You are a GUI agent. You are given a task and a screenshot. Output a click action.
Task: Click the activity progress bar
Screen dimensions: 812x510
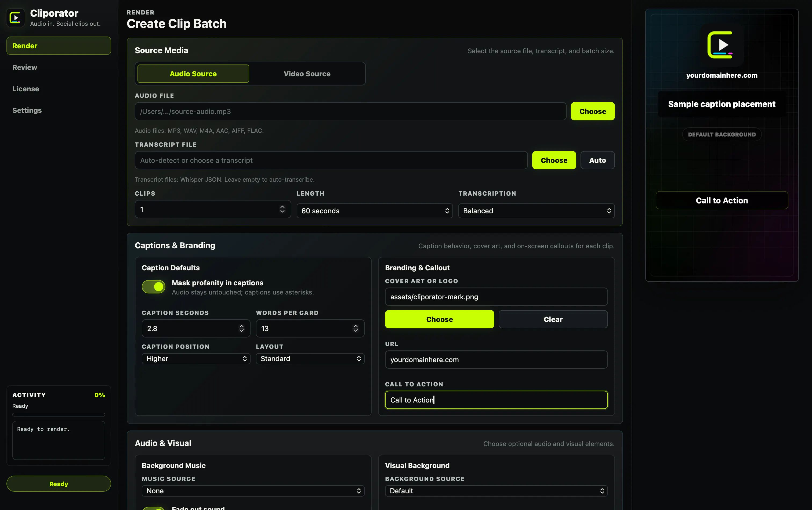click(x=59, y=415)
